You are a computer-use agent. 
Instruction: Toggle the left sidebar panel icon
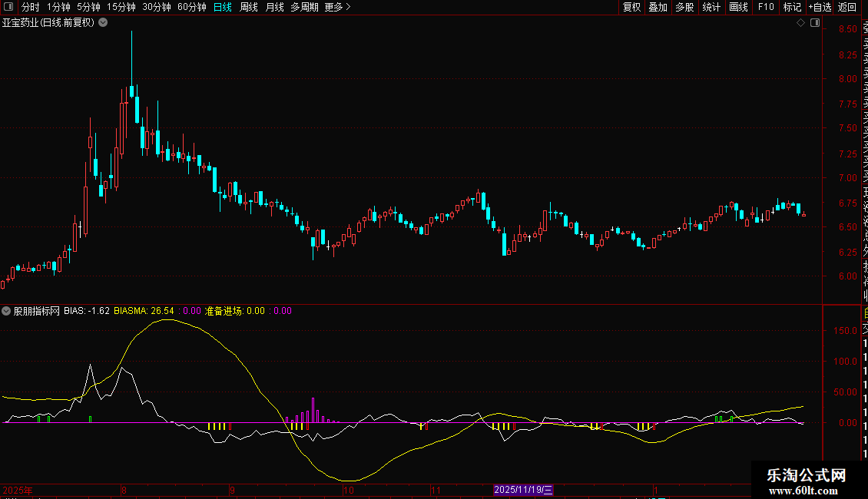[8, 7]
